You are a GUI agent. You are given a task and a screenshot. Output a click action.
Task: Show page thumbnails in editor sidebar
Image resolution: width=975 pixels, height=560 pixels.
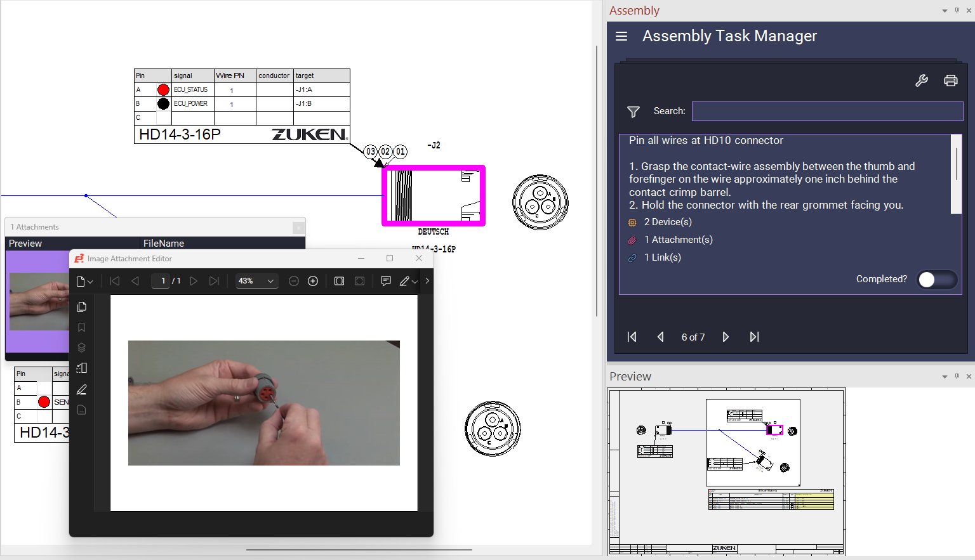coord(82,307)
